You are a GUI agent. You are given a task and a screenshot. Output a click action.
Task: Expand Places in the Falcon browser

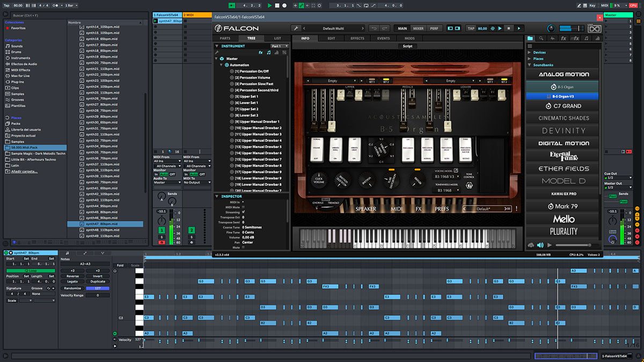click(530, 59)
